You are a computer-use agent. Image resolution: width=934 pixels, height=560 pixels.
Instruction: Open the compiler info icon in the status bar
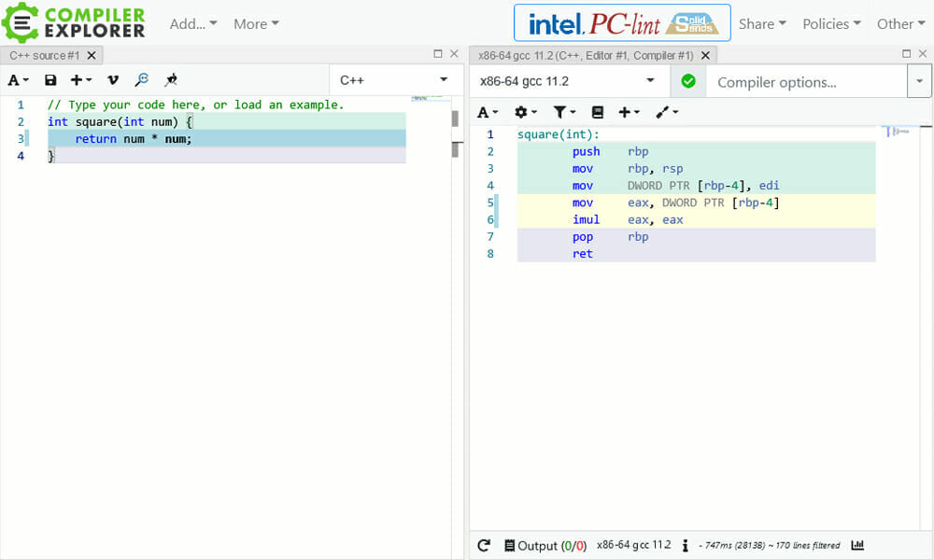pyautogui.click(x=686, y=545)
